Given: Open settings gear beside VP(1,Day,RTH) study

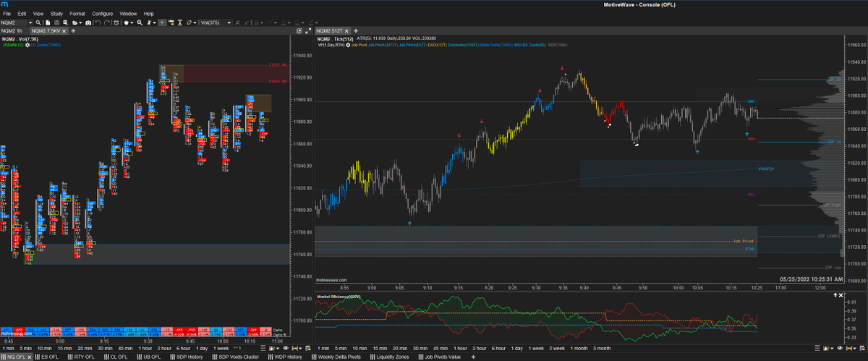Looking at the screenshot, I should tap(349, 45).
